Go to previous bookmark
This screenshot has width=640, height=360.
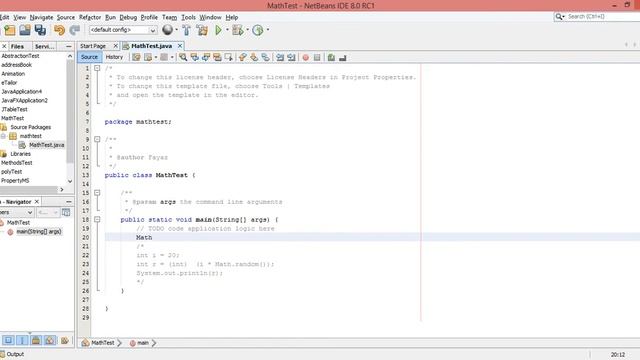242,57
